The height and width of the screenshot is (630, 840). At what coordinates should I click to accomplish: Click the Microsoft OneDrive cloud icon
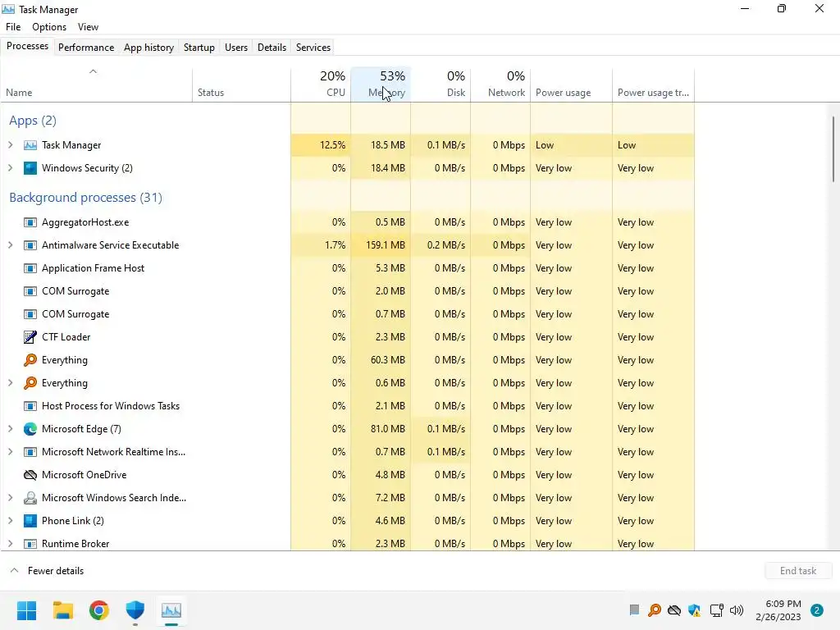pyautogui.click(x=30, y=475)
